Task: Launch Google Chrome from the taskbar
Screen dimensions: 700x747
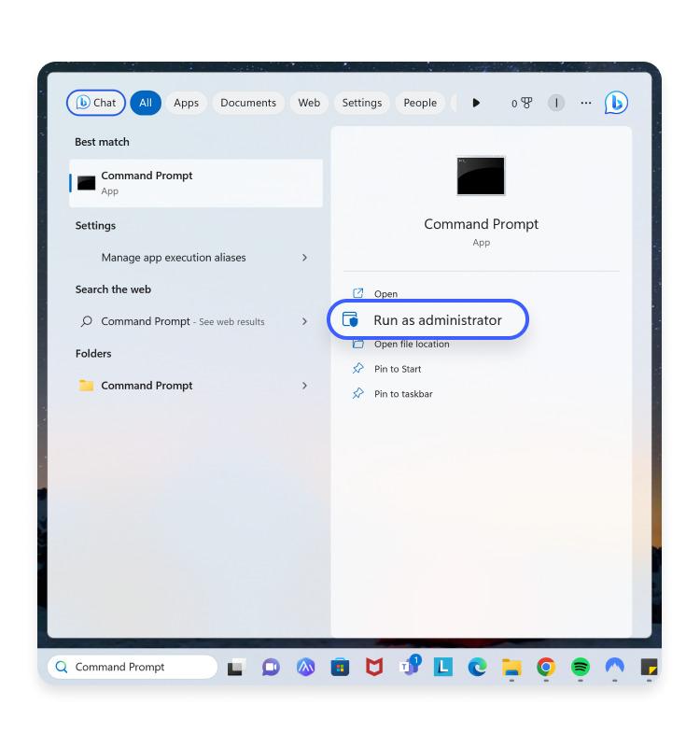Action: [x=546, y=668]
